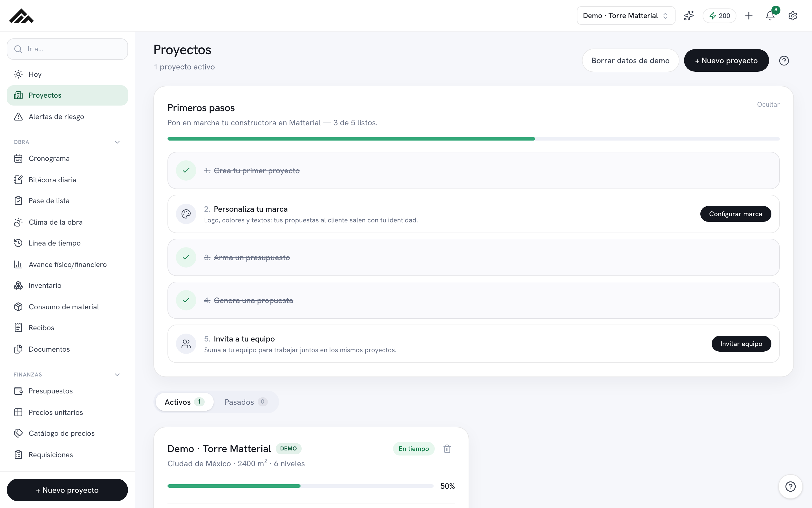Open notifications bell with 8 badge
Viewport: 812px width, 508px height.
tap(770, 16)
